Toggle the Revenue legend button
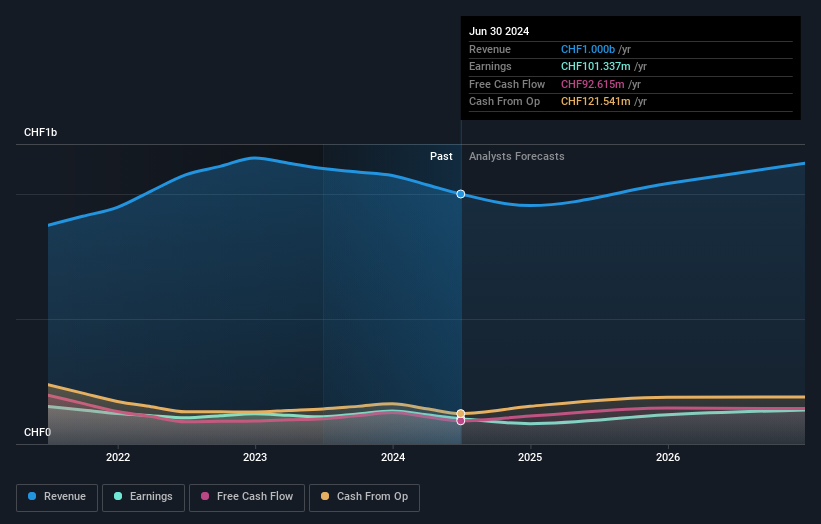The height and width of the screenshot is (524, 821). 57,497
